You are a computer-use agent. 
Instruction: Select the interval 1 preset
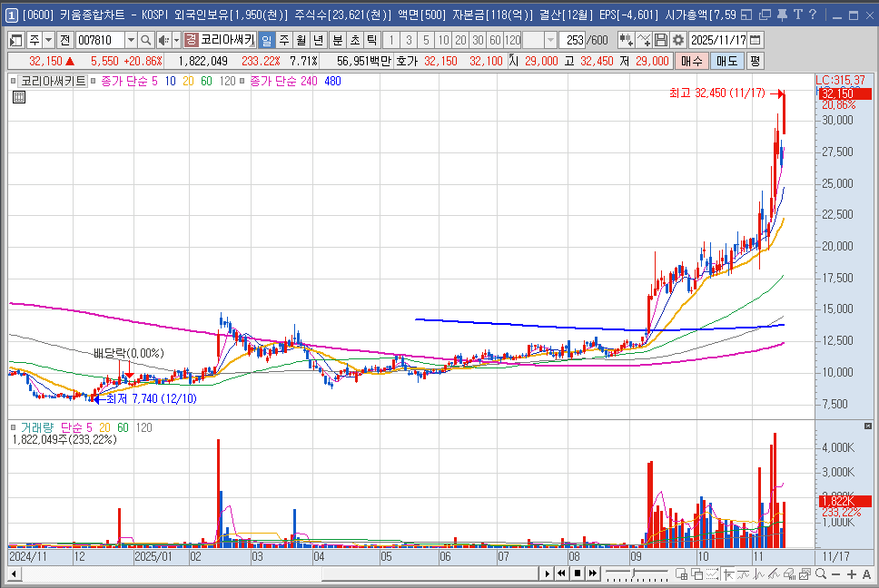(x=391, y=40)
